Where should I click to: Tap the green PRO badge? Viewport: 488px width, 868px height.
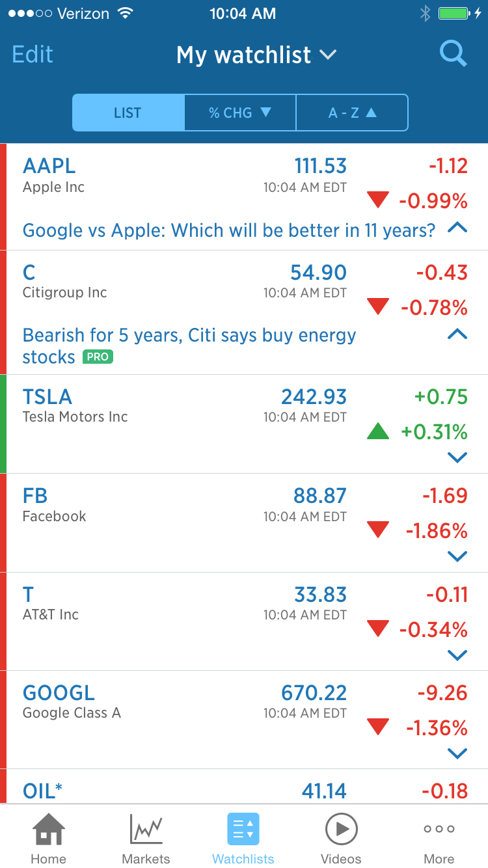(x=98, y=357)
